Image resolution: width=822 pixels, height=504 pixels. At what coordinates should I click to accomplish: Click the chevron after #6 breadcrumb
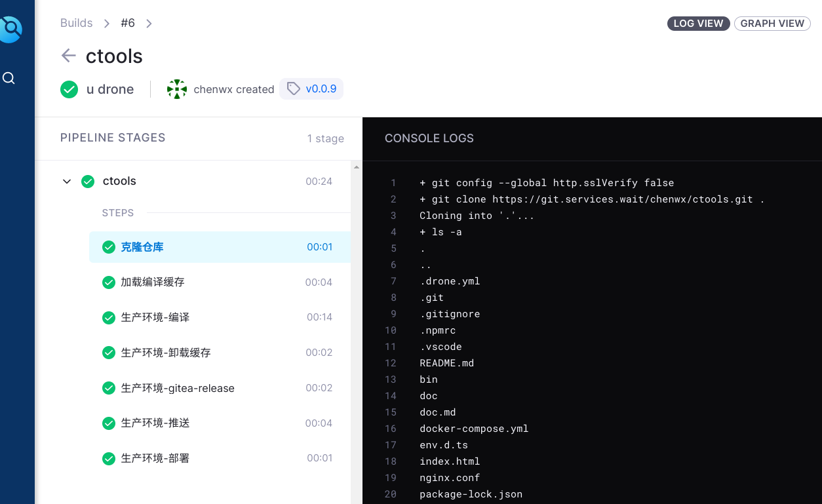point(149,24)
